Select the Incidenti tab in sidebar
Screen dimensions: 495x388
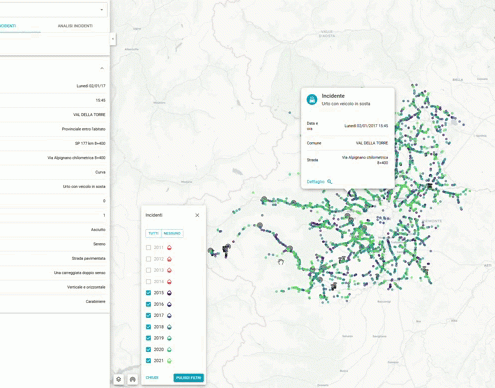click(8, 26)
